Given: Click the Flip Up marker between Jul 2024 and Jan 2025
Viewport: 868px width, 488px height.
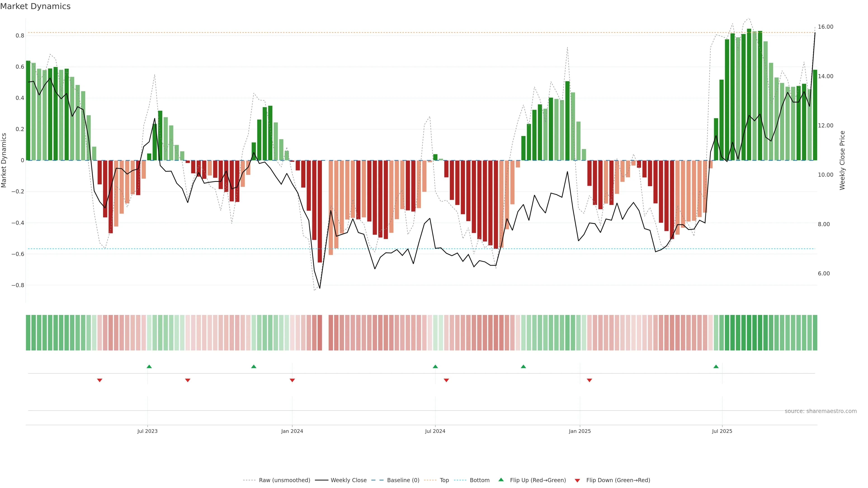Looking at the screenshot, I should tap(523, 366).
